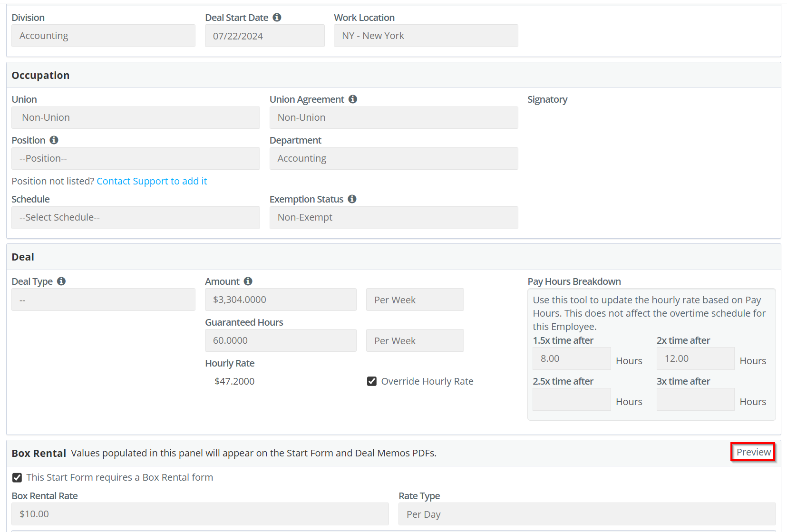Click the Union Agreement info icon

352,99
